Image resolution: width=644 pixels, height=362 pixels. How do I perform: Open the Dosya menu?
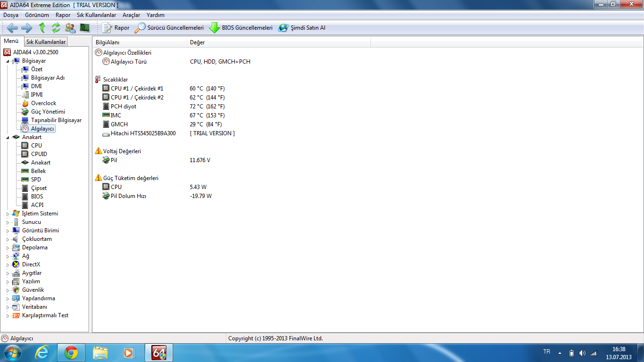pos(11,15)
